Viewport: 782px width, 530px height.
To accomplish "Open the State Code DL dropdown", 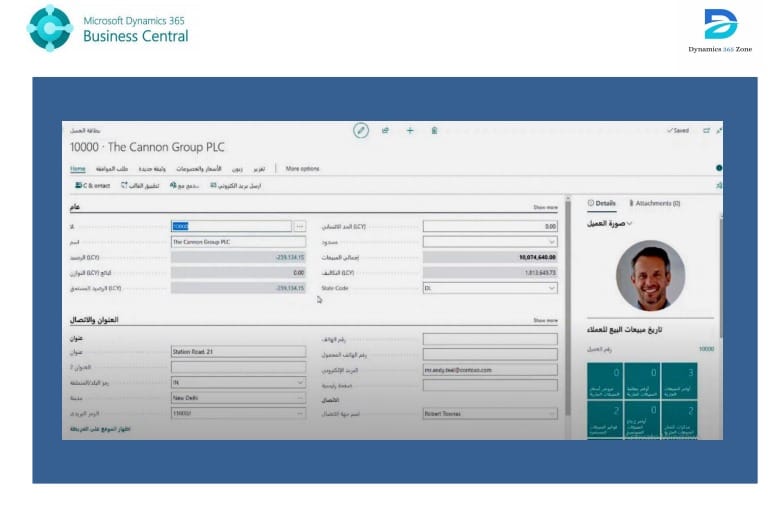I will 552,288.
